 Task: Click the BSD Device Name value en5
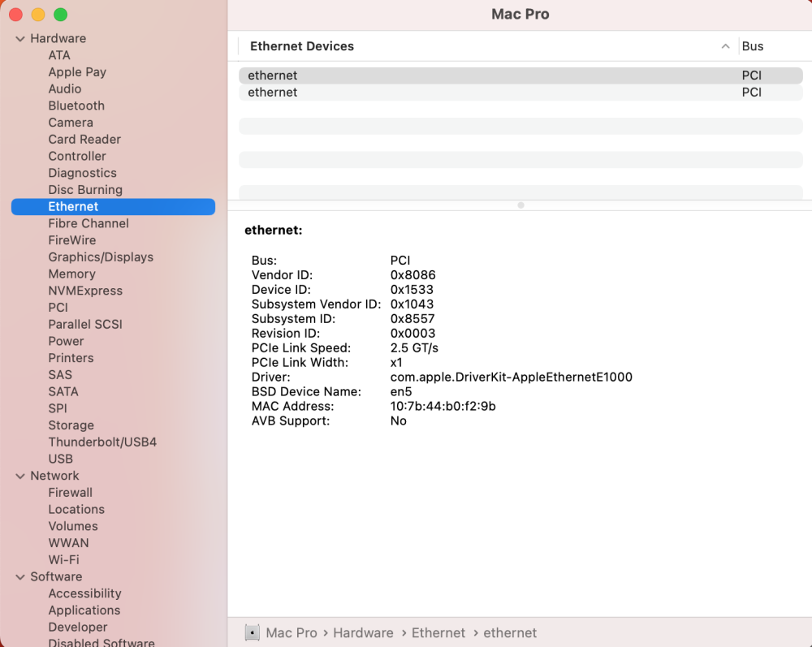401,392
